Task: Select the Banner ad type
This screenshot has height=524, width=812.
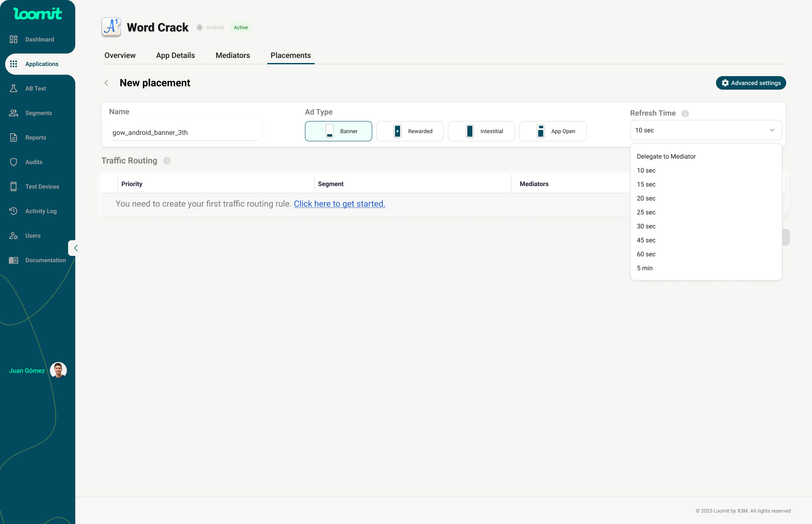Action: (x=338, y=131)
